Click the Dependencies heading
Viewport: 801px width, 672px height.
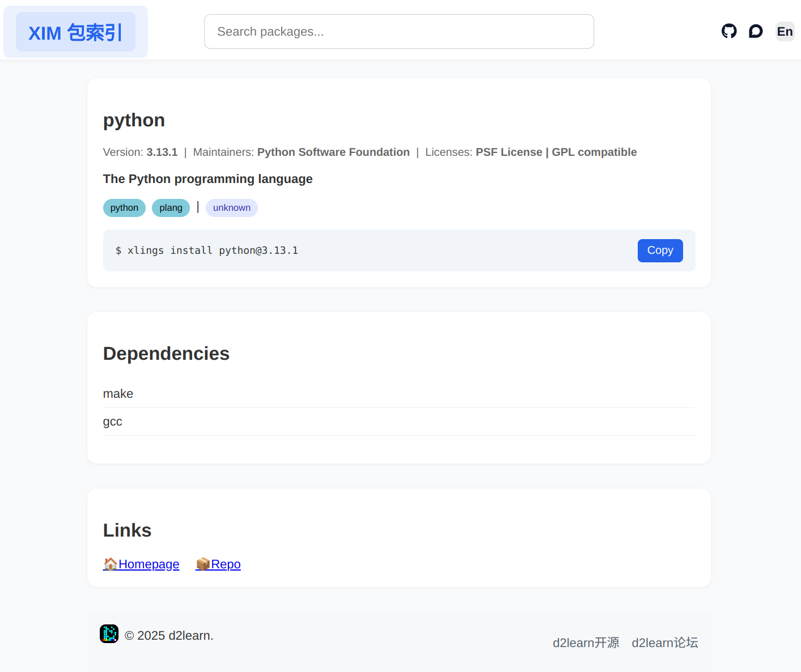166,354
